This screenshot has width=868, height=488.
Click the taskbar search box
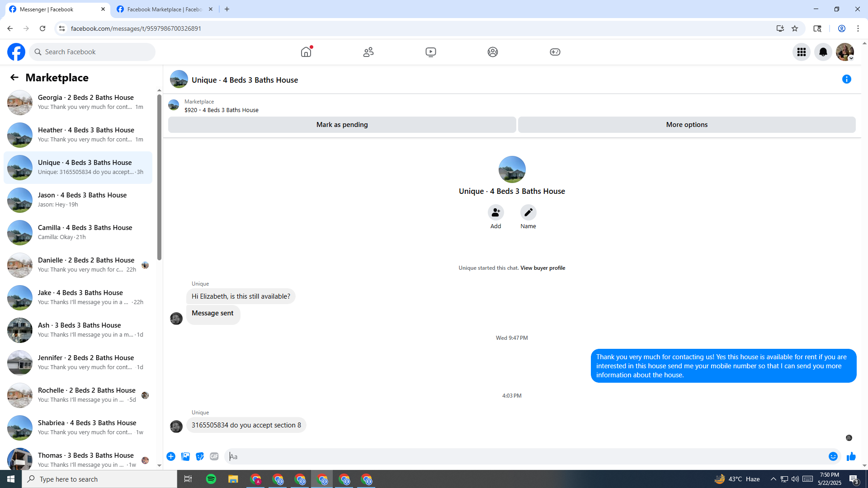pos(99,479)
